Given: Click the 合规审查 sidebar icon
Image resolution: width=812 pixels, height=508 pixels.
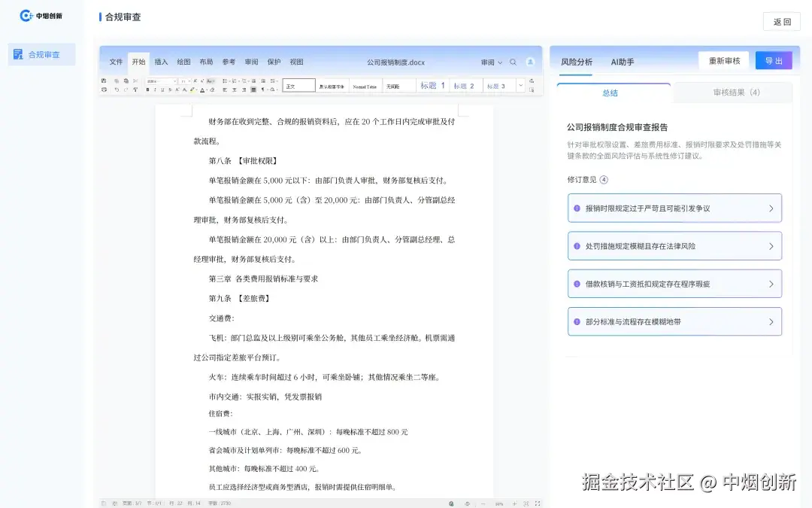Looking at the screenshot, I should [x=41, y=54].
